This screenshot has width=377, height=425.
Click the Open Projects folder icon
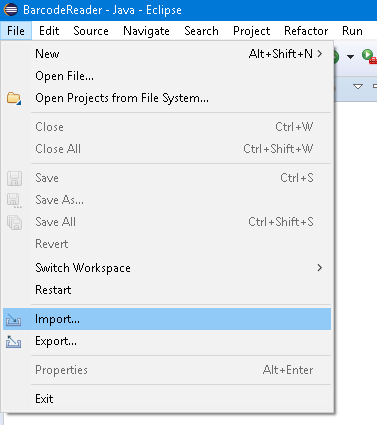[x=14, y=98]
